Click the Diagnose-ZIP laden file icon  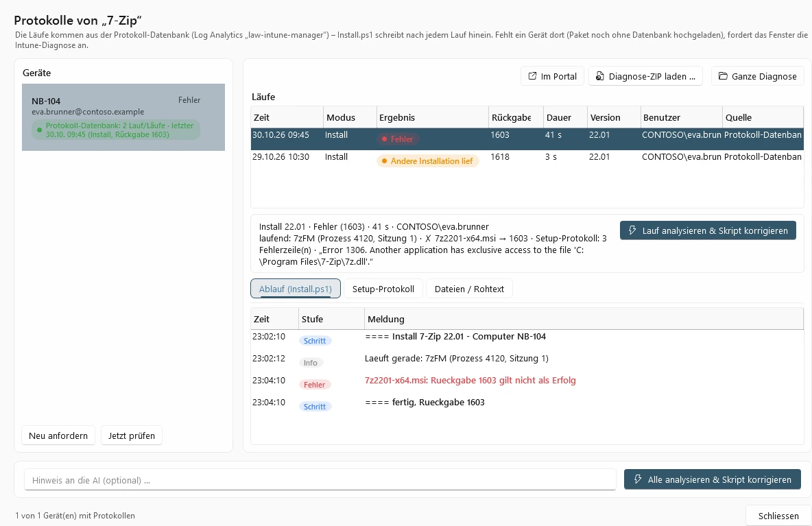click(599, 76)
